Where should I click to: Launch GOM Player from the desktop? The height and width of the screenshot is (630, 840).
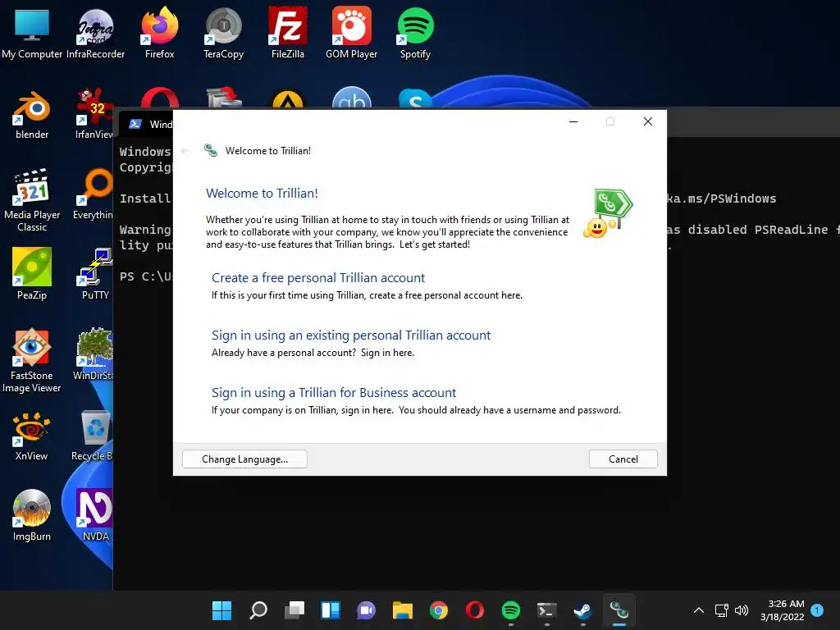351,33
